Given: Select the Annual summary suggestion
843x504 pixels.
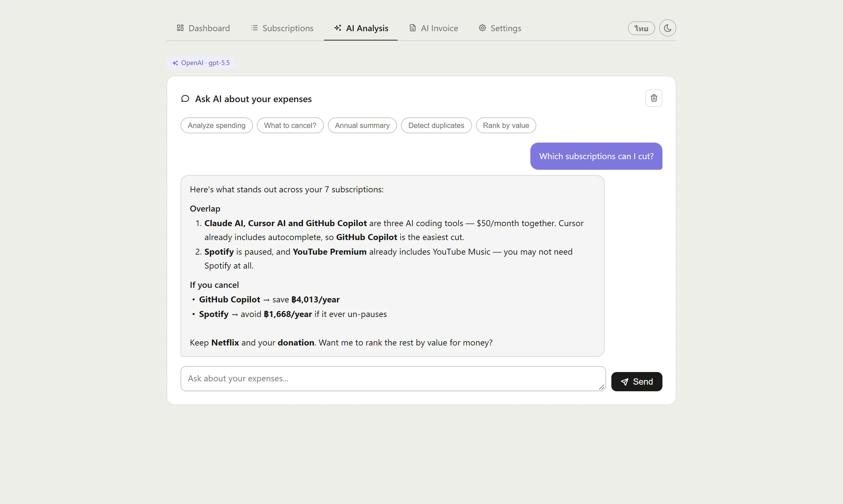Looking at the screenshot, I should point(362,125).
